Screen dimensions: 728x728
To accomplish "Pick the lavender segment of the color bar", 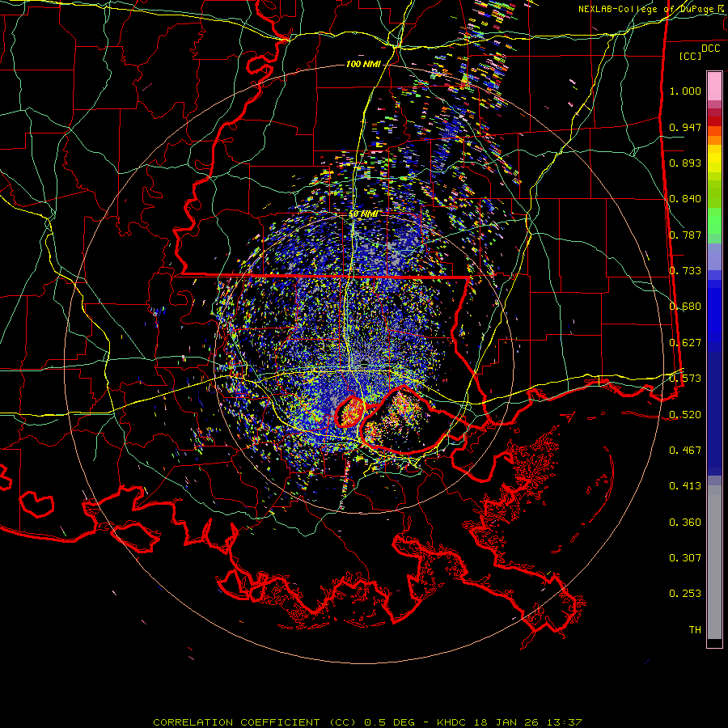I will [x=714, y=256].
